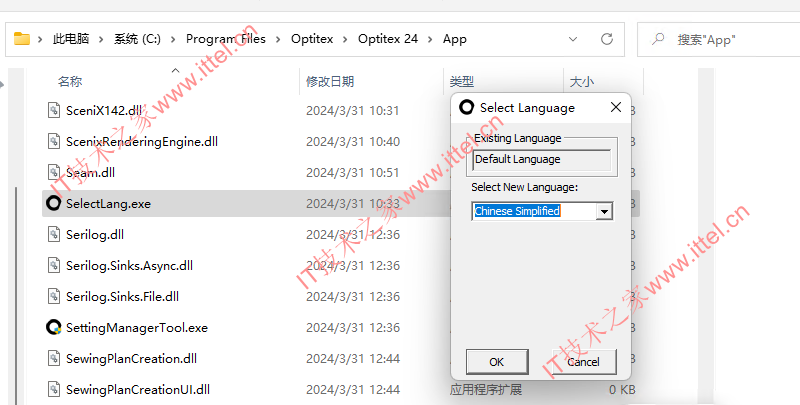Go to Optitex 24 in the breadcrumb
Viewport: 800px width, 405px height.
[x=388, y=39]
